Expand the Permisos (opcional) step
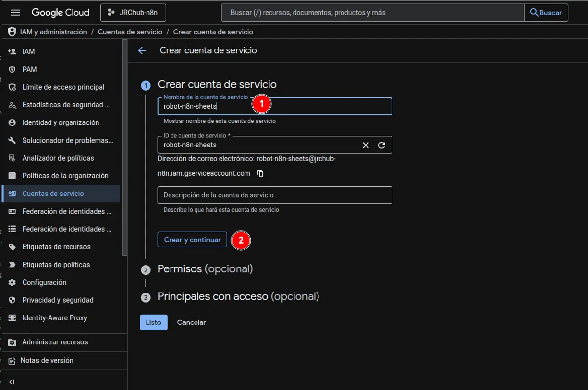Viewport: 588px width, 390px height. click(x=205, y=269)
